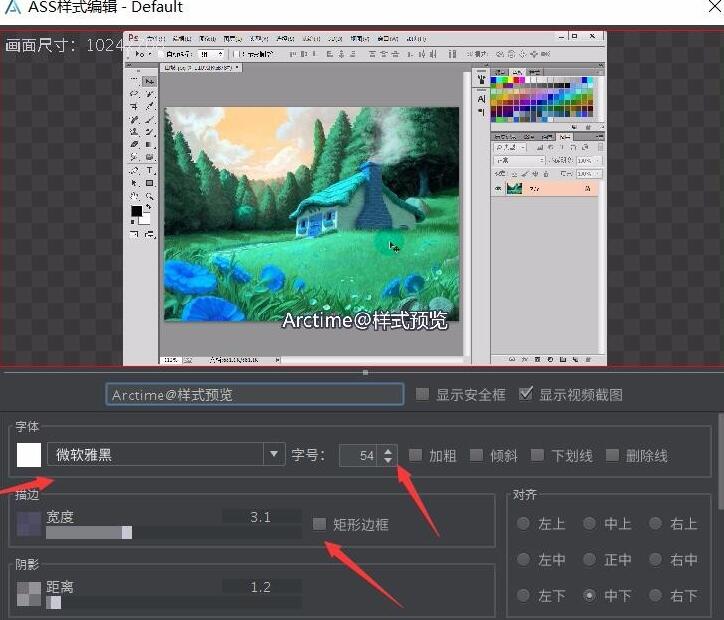The width and height of the screenshot is (724, 620).
Task: Select the 正中 alignment radio button
Action: [x=589, y=560]
